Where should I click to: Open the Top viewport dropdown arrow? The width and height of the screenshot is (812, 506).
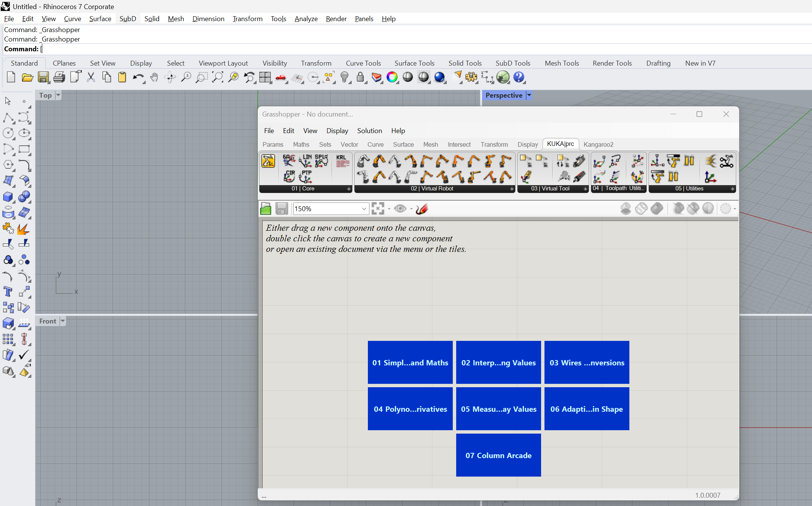58,95
